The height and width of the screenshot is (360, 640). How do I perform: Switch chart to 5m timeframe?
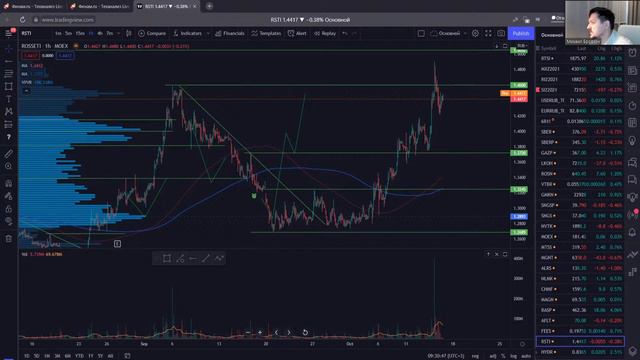[x=69, y=33]
